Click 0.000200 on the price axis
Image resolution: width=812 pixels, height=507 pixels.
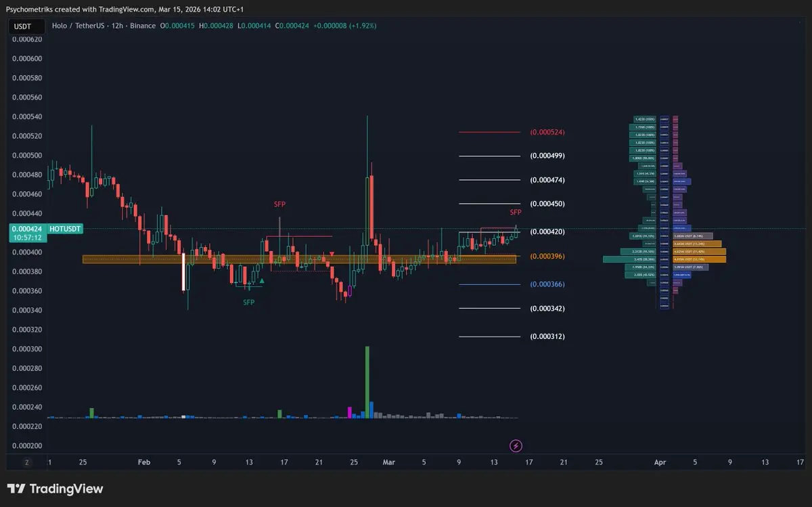point(27,446)
